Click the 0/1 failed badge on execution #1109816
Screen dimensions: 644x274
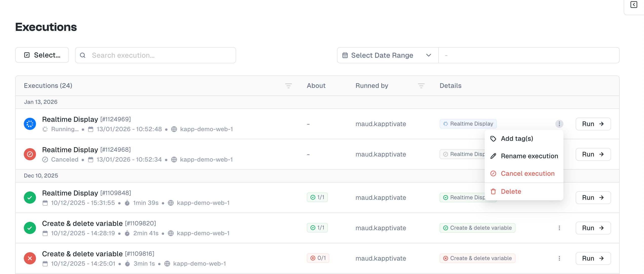tap(318, 258)
